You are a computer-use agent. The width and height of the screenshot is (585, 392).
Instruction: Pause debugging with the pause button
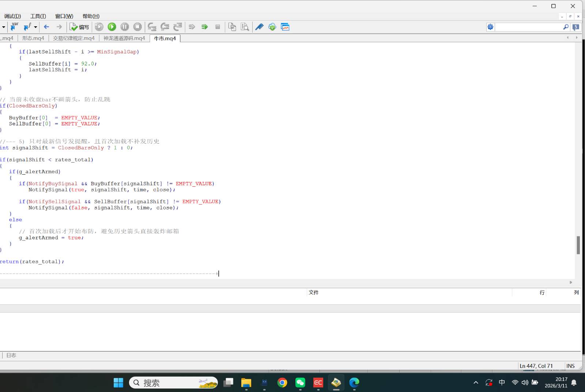tap(125, 27)
